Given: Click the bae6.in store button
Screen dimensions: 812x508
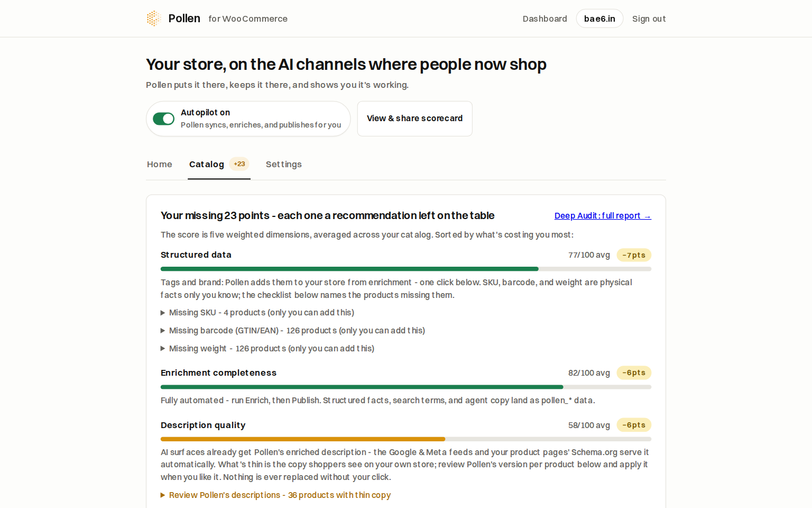Looking at the screenshot, I should tap(599, 19).
